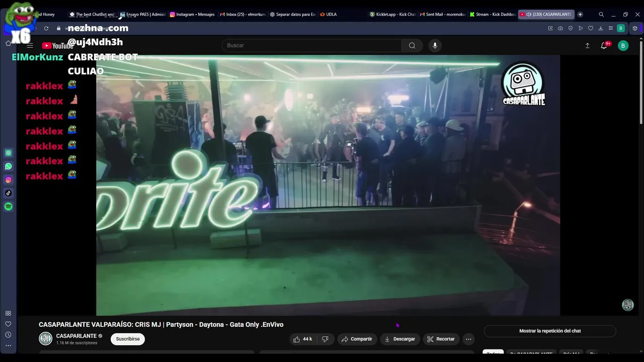Switch to Inbox (25) Gmail tab
The height and width of the screenshot is (362, 644).
[242, 15]
